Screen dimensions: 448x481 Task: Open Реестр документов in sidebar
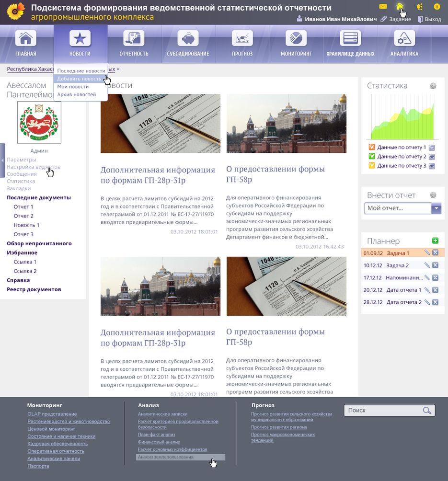(x=34, y=289)
